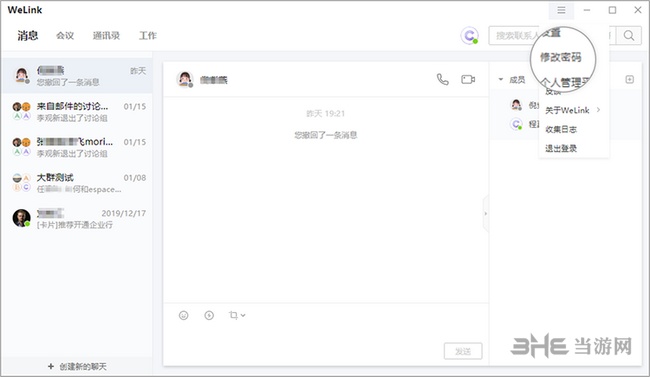Viewport: 650px width, 377px height.
Task: Click 创建新的聊天 at the bottom
Action: pos(77,366)
